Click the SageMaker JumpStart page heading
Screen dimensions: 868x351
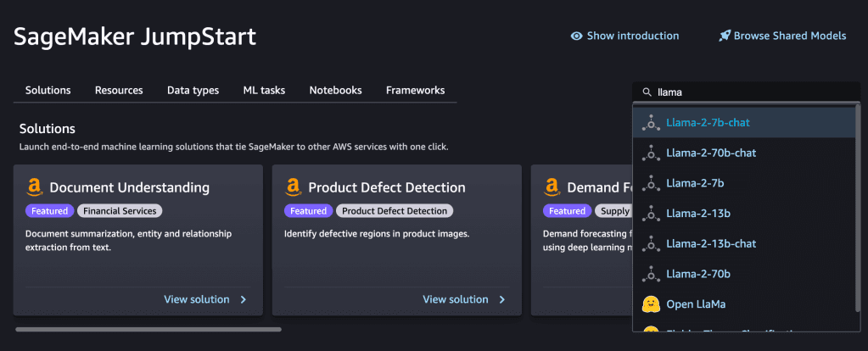pos(135,37)
